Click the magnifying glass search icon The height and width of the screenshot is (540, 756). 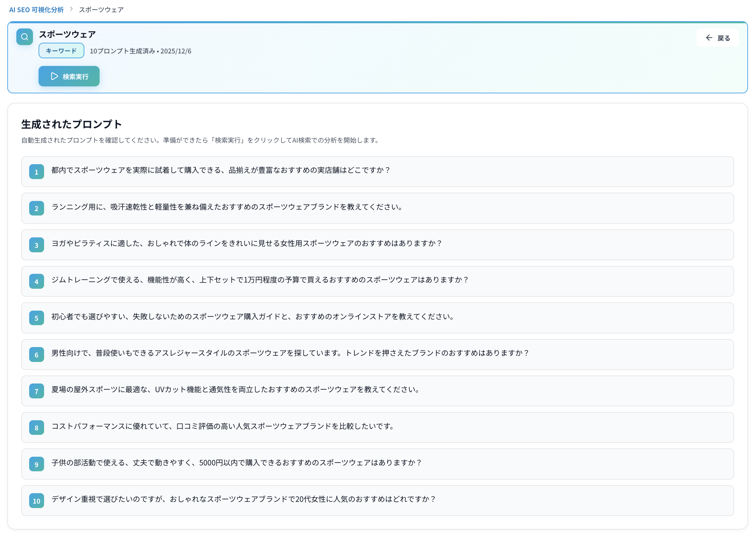(24, 37)
